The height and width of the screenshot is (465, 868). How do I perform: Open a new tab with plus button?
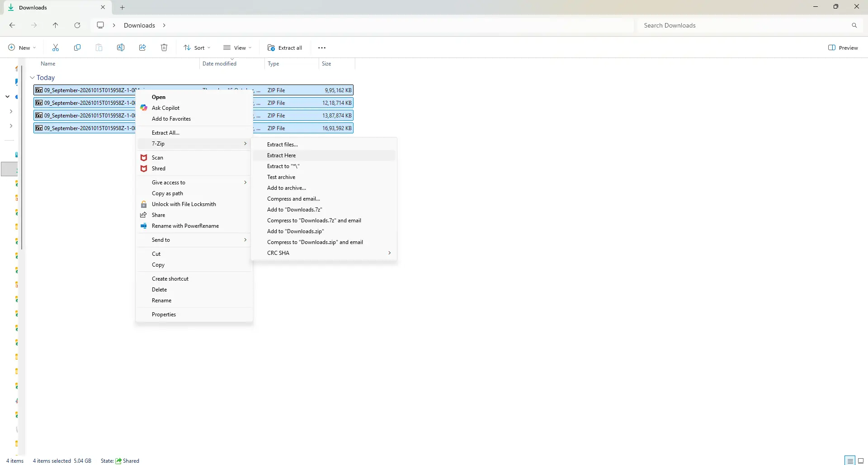tap(122, 7)
